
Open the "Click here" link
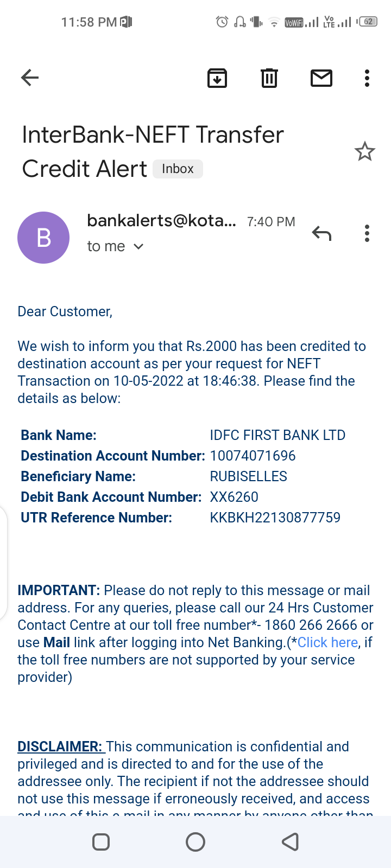pos(327,642)
